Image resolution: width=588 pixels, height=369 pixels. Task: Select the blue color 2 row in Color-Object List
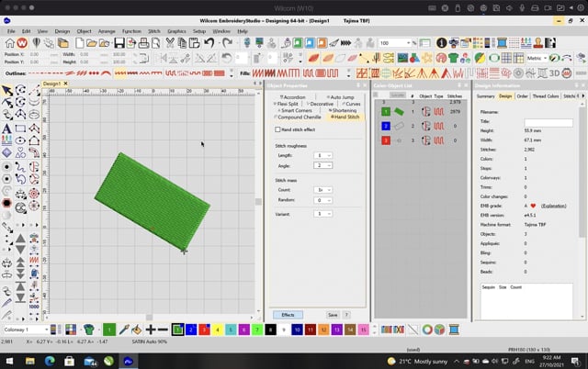(x=387, y=125)
